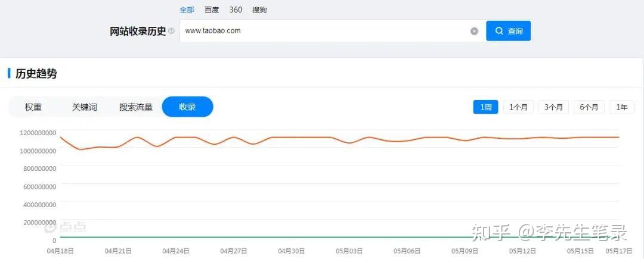The width and height of the screenshot is (644, 259).
Task: Switch the chart to 1年 range
Action: click(x=622, y=107)
